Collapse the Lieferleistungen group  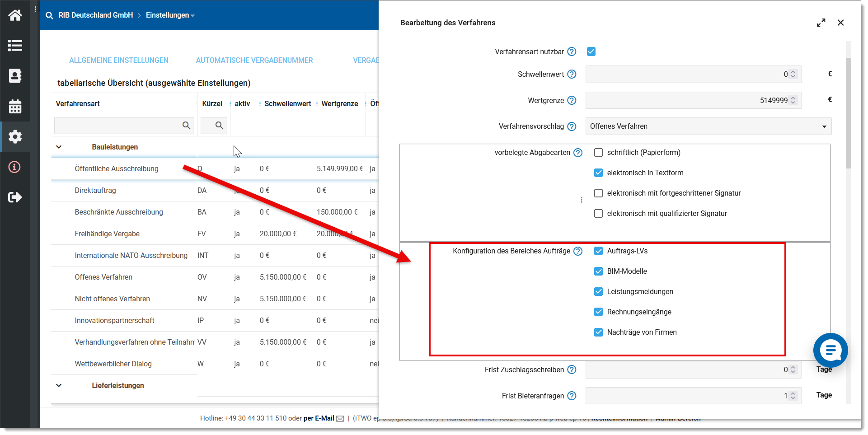(x=59, y=386)
